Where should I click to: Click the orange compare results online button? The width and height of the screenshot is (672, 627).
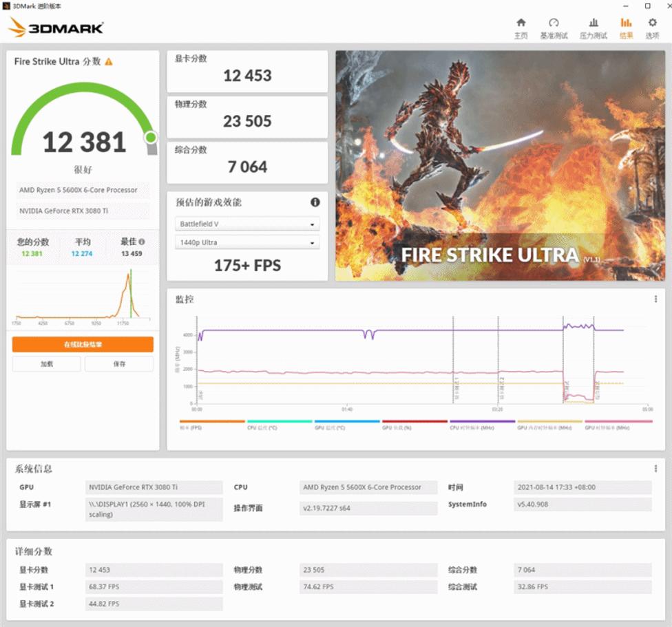coord(83,344)
